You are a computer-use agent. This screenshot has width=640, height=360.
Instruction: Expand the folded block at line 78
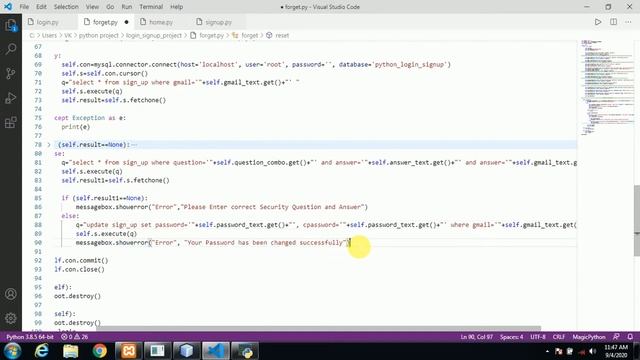point(49,144)
